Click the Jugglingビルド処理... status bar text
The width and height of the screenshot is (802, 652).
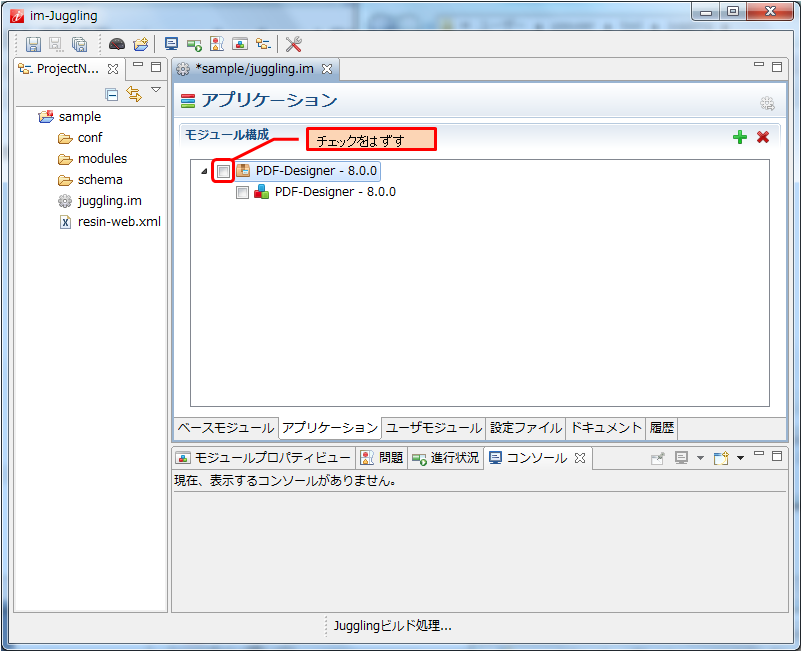pyautogui.click(x=392, y=625)
